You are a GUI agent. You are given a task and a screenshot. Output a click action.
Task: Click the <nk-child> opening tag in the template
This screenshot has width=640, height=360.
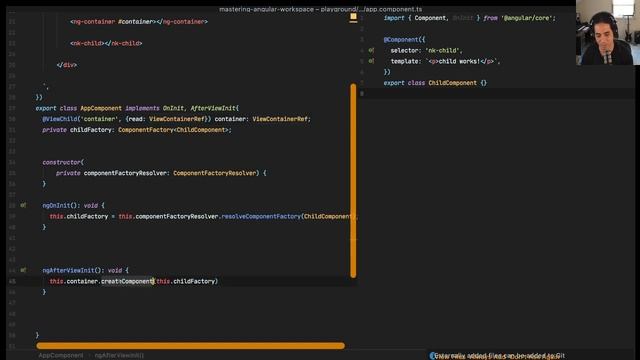pyautogui.click(x=87, y=43)
